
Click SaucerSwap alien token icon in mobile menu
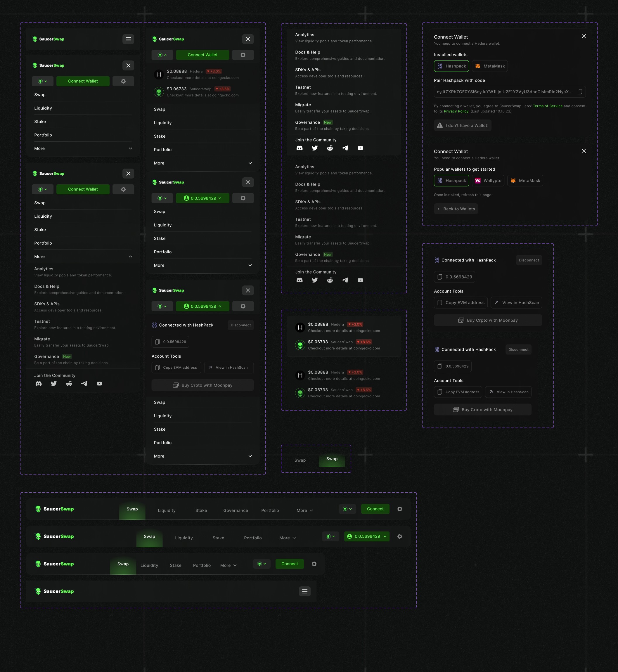(159, 92)
